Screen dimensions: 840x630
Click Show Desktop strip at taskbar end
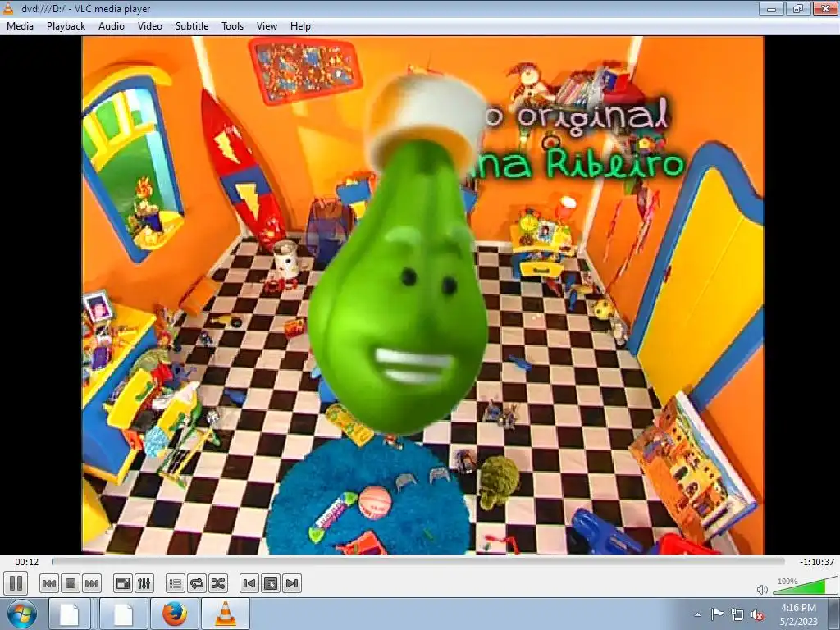[x=835, y=614]
